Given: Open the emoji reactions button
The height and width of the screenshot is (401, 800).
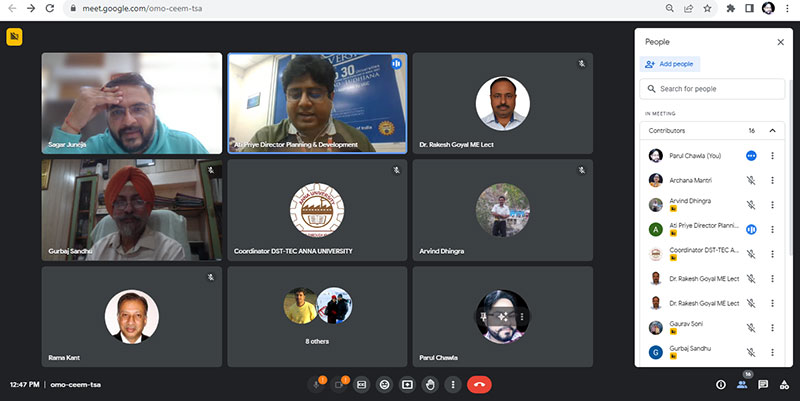Looking at the screenshot, I should [384, 383].
